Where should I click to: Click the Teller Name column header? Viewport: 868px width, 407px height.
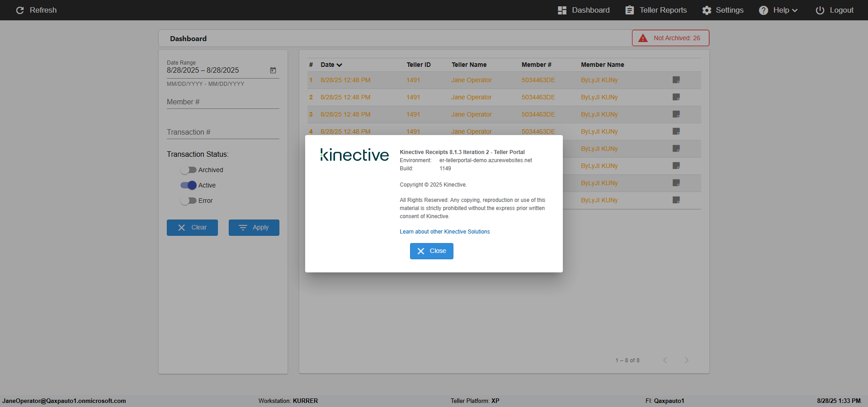pyautogui.click(x=469, y=65)
